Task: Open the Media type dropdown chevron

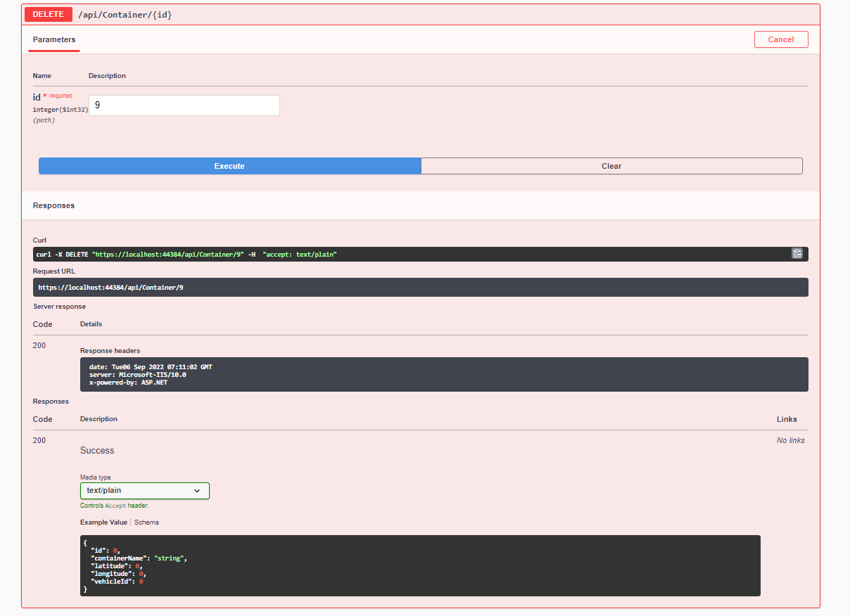Action: pyautogui.click(x=197, y=490)
